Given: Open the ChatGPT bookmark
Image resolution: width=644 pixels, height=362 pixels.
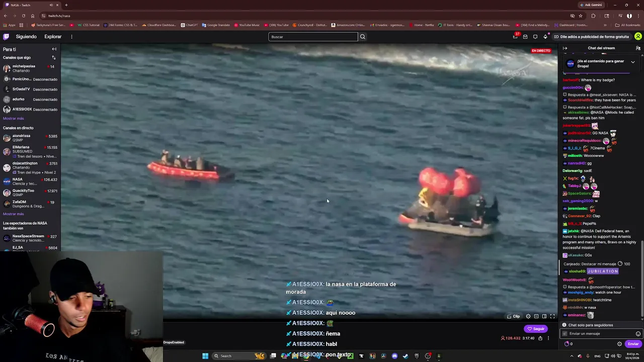Looking at the screenshot, I should click(x=190, y=25).
